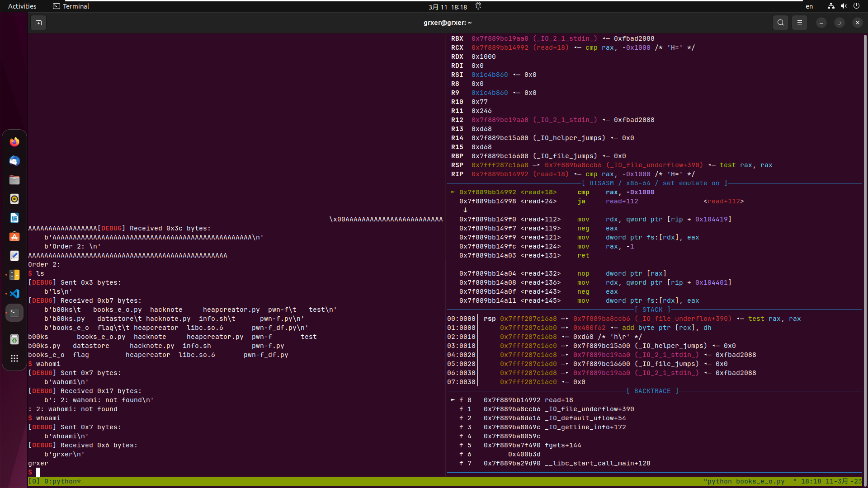This screenshot has height=488, width=868.
Task: Click the '$ ls' command line
Action: (x=36, y=273)
